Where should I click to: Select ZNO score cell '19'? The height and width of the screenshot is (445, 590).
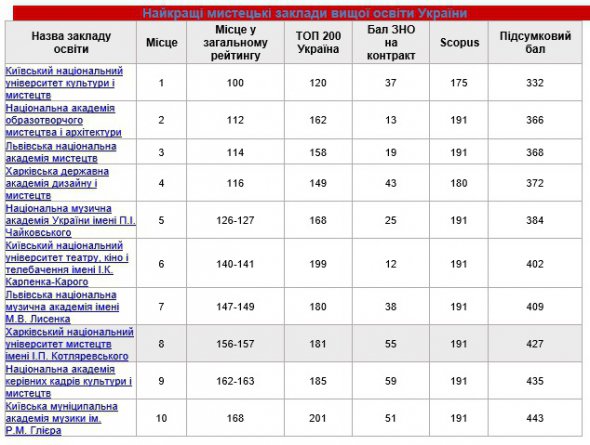pyautogui.click(x=391, y=152)
